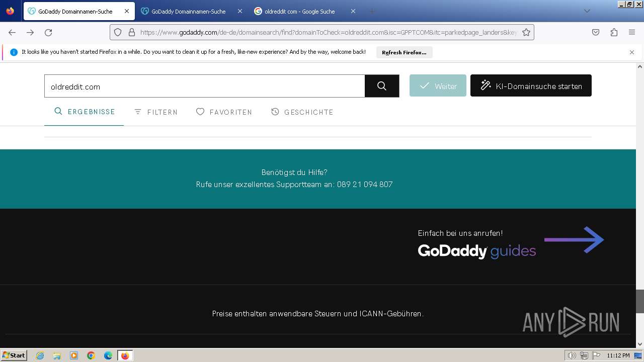Select the Firefox taskbar button
Viewport: 644px width, 362px height.
coord(125,355)
